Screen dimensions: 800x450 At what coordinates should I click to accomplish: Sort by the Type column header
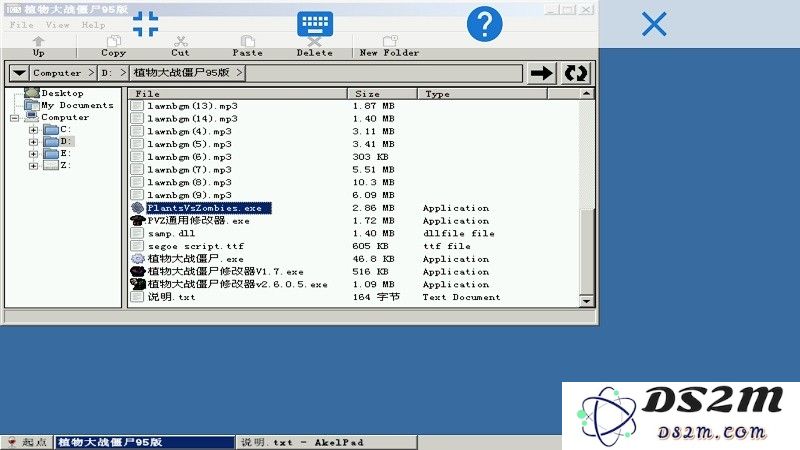pos(482,93)
